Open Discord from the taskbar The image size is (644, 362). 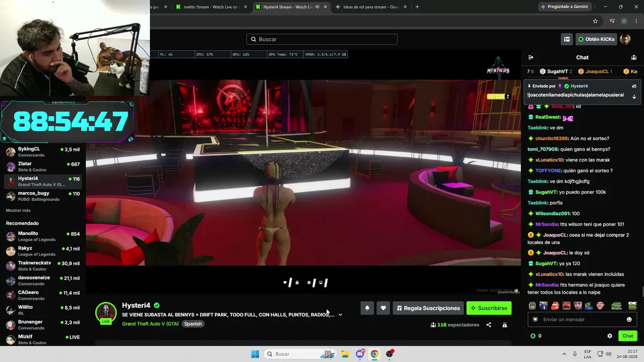pos(360,354)
